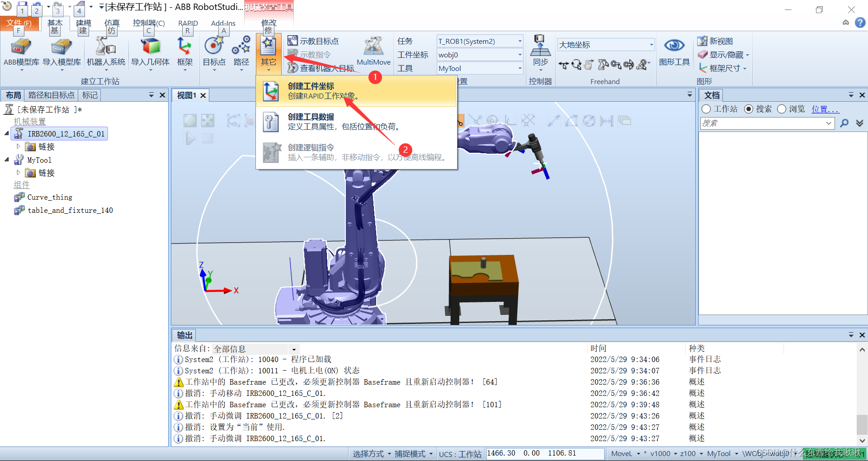Click the output panel scroll down arrow
868x461 pixels.
pos(862,440)
